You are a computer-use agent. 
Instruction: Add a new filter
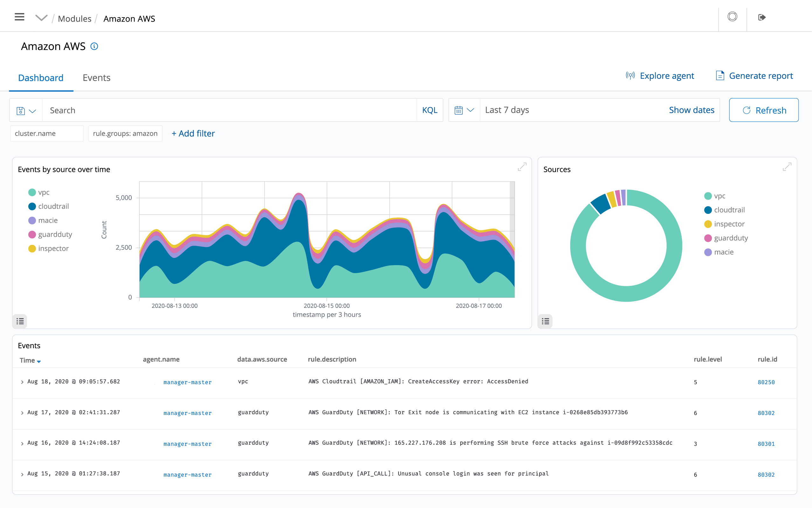tap(193, 133)
